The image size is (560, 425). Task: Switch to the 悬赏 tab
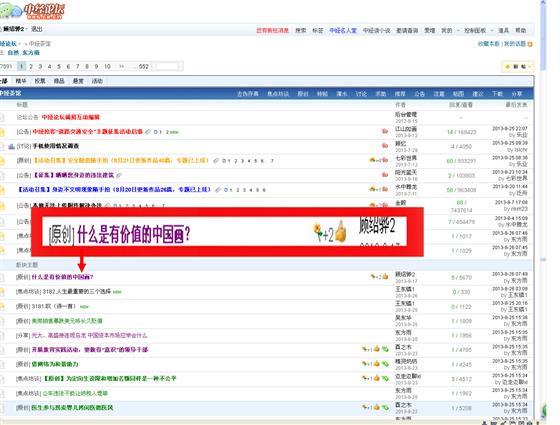point(78,81)
